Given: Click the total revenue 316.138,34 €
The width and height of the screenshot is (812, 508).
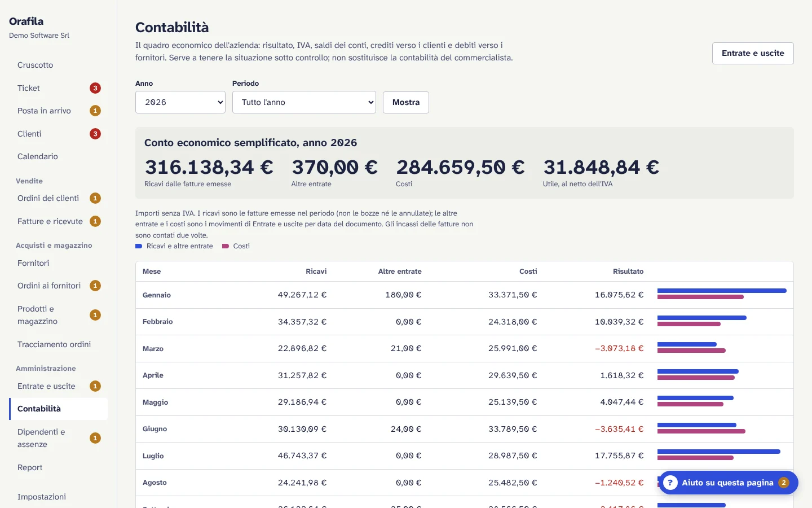Looking at the screenshot, I should (x=209, y=167).
